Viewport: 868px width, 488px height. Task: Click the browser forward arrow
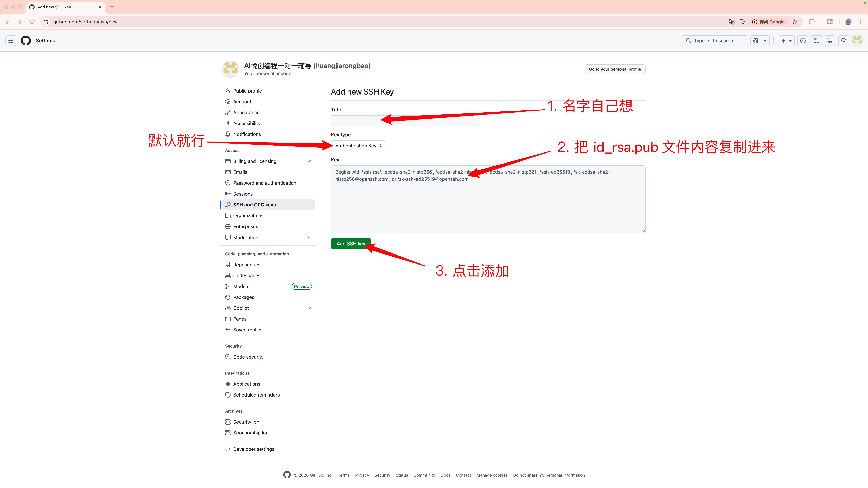click(x=19, y=22)
